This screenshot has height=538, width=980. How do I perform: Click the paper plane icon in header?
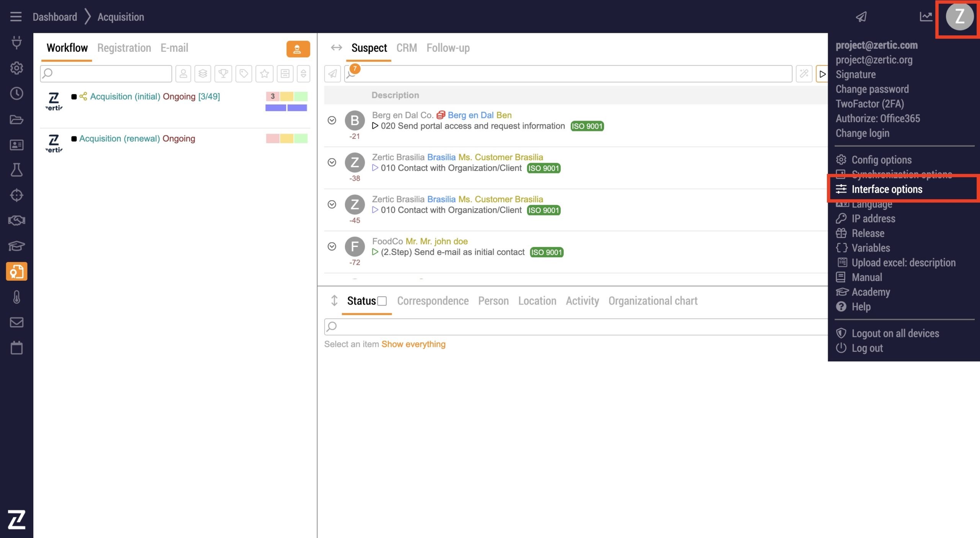[x=861, y=16]
